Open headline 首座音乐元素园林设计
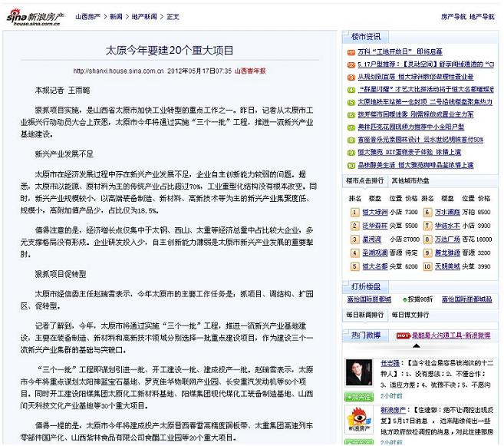The width and height of the screenshot is (504, 446). coord(420,140)
